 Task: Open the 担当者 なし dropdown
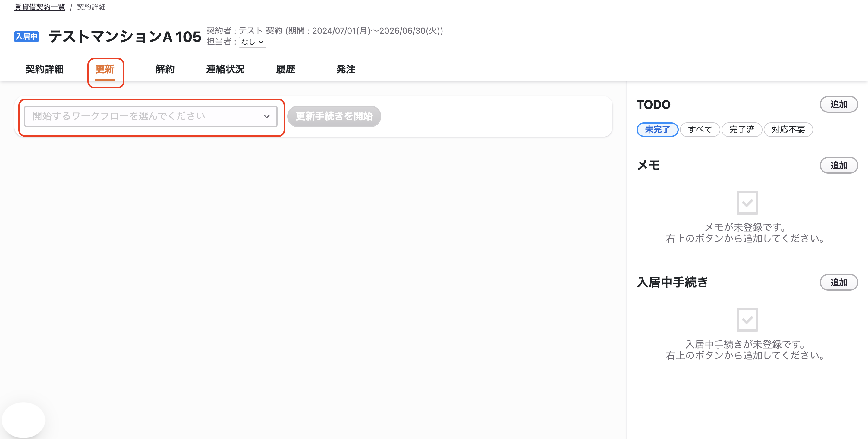coord(252,42)
